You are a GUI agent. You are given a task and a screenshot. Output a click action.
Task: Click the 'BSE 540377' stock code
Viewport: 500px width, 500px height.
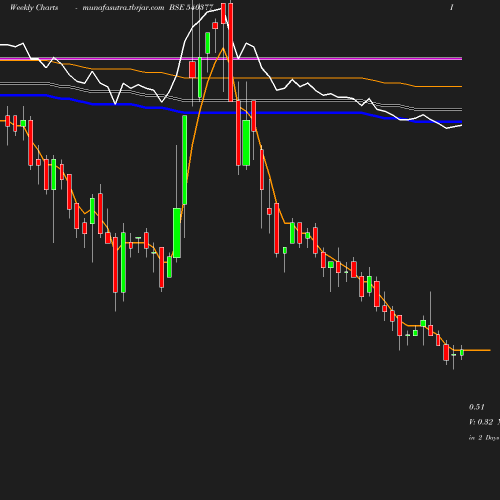[x=191, y=7]
